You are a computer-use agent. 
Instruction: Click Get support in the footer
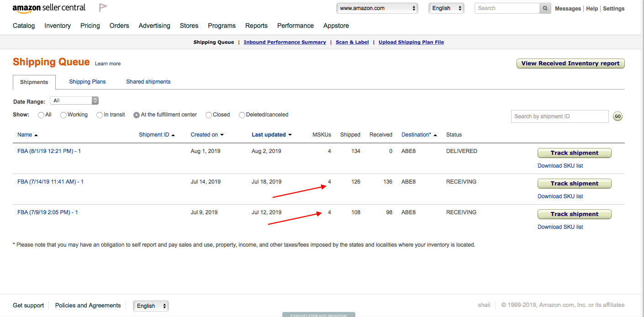pos(28,306)
